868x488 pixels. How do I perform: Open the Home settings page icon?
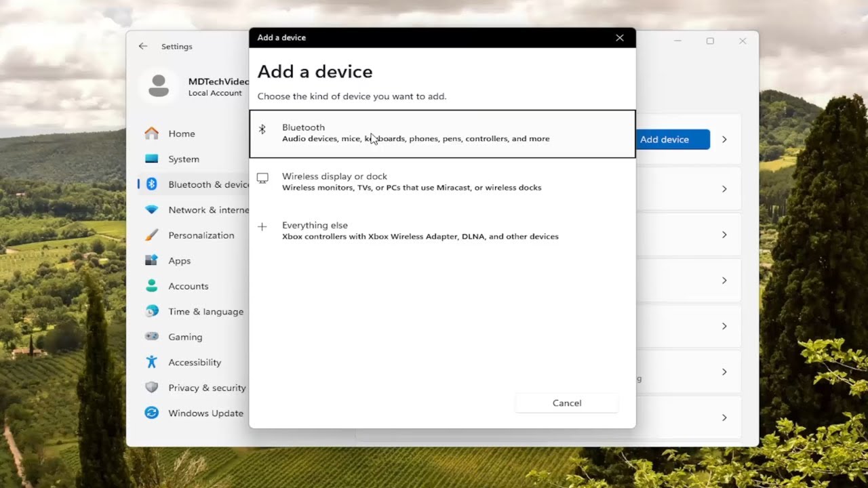[x=151, y=134]
